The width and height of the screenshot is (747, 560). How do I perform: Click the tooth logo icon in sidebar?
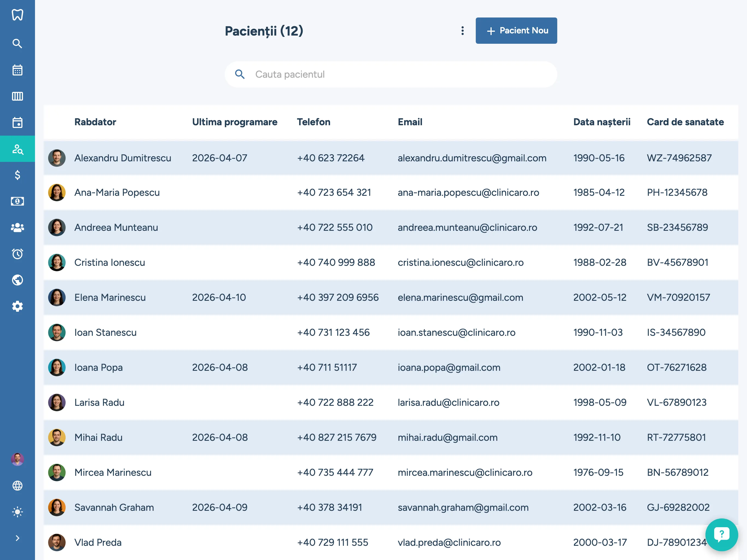coord(17,15)
